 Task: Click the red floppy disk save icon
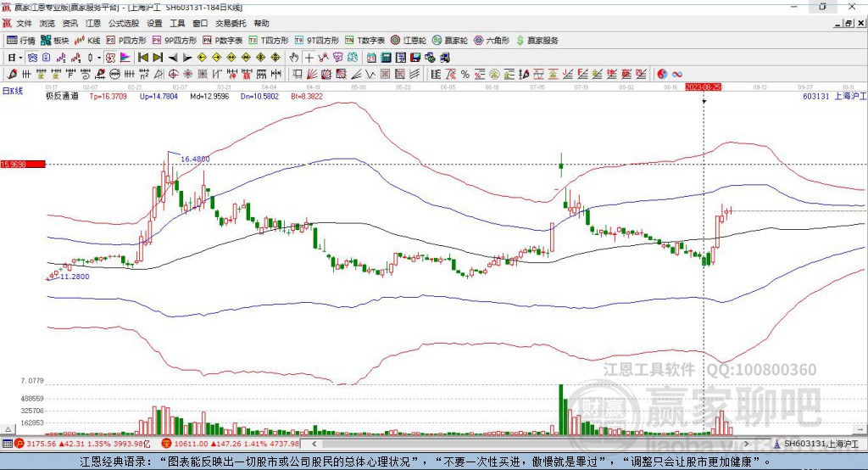click(415, 58)
